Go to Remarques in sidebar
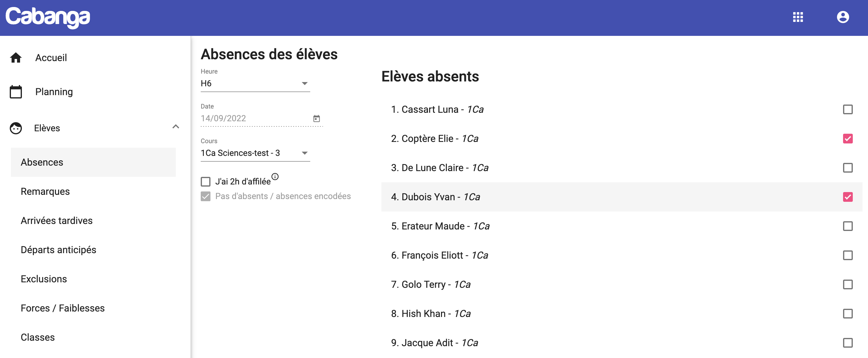This screenshot has height=358, width=868. point(45,191)
